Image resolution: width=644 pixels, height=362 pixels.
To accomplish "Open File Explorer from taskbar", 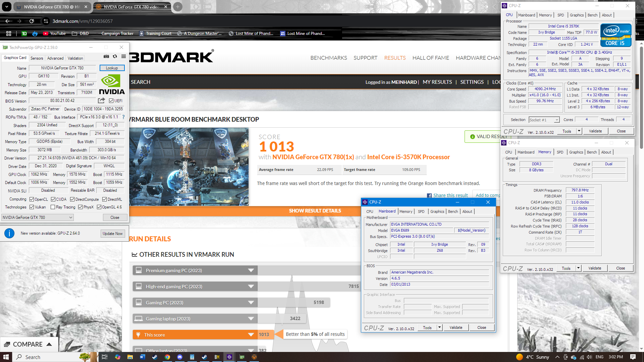I will pyautogui.click(x=130, y=357).
